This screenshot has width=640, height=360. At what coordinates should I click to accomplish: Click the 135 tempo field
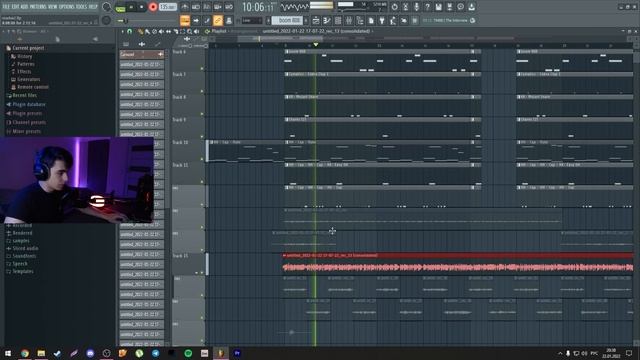pos(168,7)
